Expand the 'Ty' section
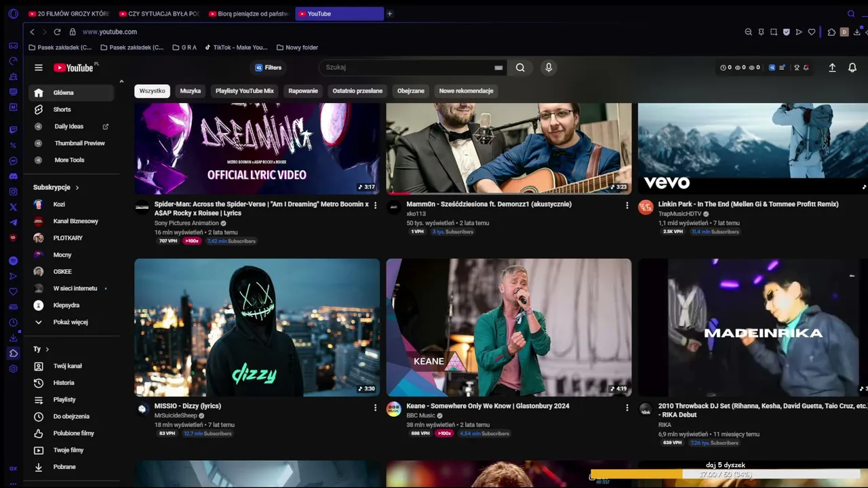Viewport: 868px width, 488px height. [x=41, y=349]
